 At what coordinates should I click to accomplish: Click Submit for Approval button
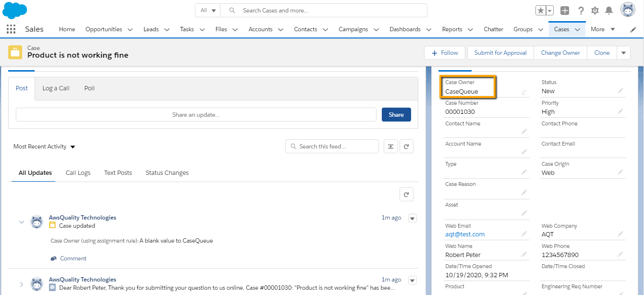pos(500,53)
